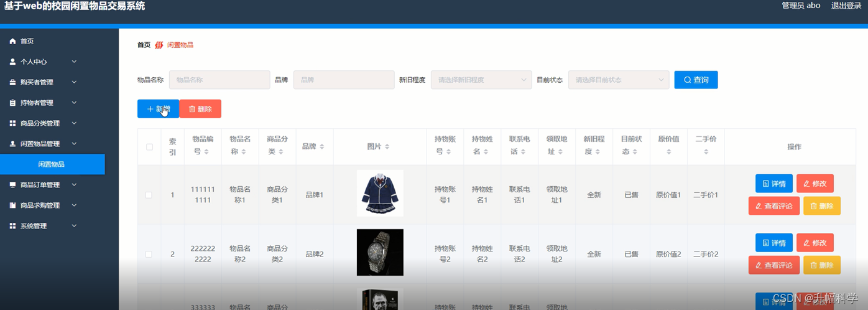Screen dimensions: 868x310
Task: Click 查看评论 for 物品名称1 row
Action: [x=773, y=206]
